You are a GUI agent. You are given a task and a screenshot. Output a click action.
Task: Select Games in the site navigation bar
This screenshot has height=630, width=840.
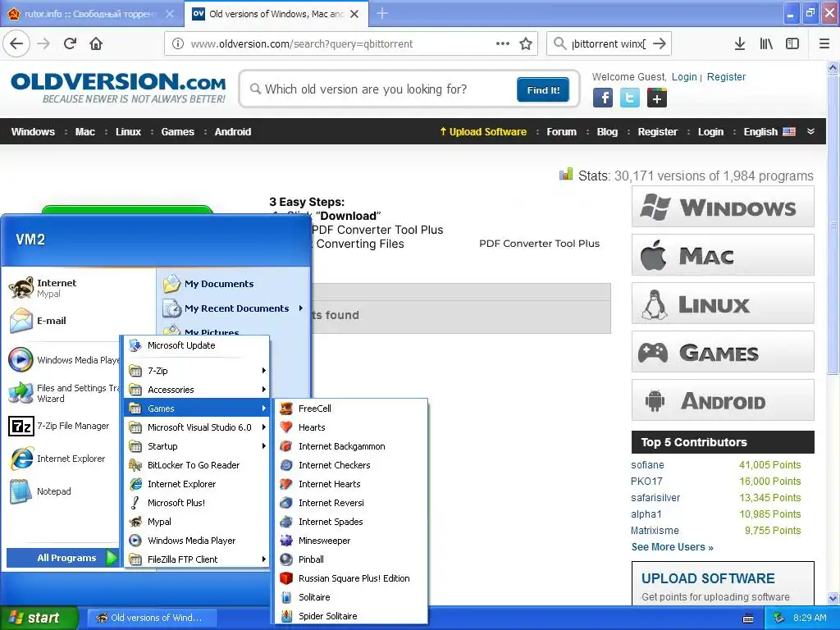(178, 132)
